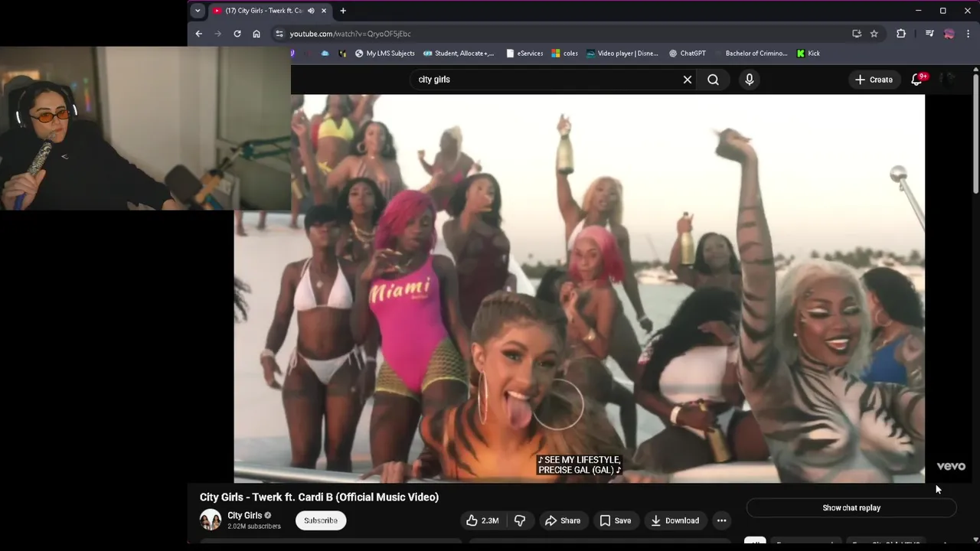The height and width of the screenshot is (551, 980).
Task: Click the video title City Girls - Twerk
Action: pos(319,497)
